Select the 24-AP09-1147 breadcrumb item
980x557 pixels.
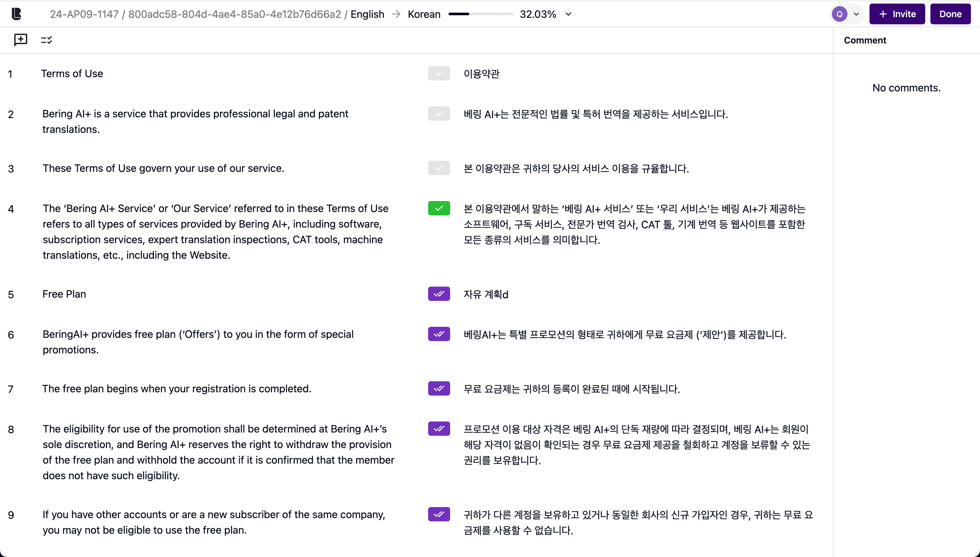coord(84,14)
